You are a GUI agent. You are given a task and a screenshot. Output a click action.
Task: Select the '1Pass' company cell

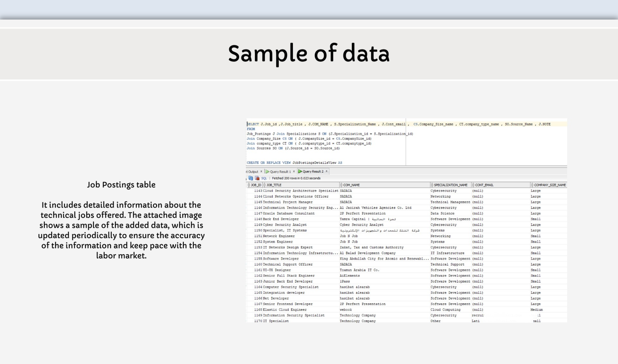click(x=385, y=281)
